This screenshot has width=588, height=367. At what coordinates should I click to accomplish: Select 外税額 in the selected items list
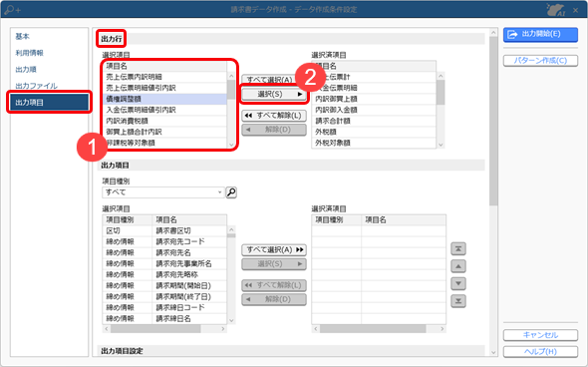tap(374, 132)
